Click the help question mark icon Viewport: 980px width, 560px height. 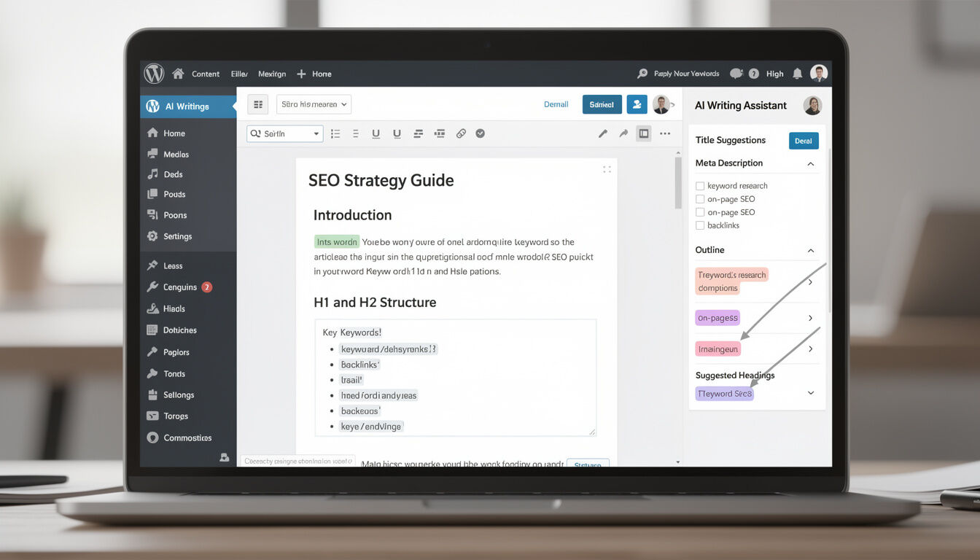point(754,74)
